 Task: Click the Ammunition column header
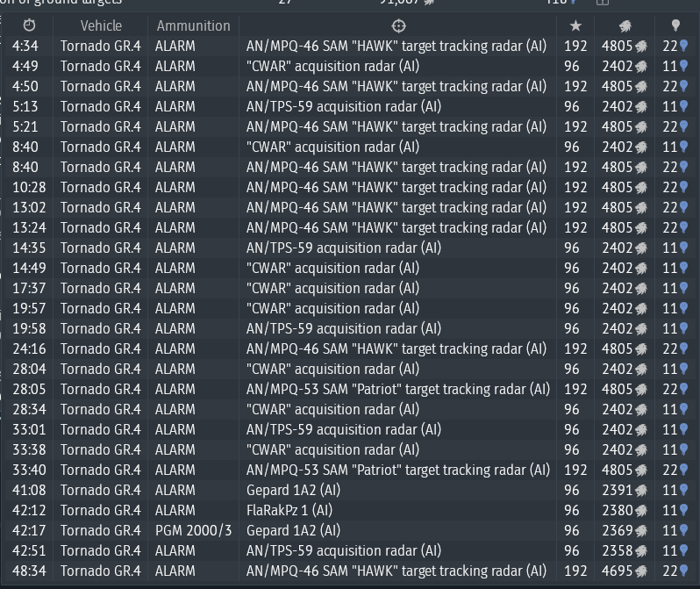click(193, 26)
